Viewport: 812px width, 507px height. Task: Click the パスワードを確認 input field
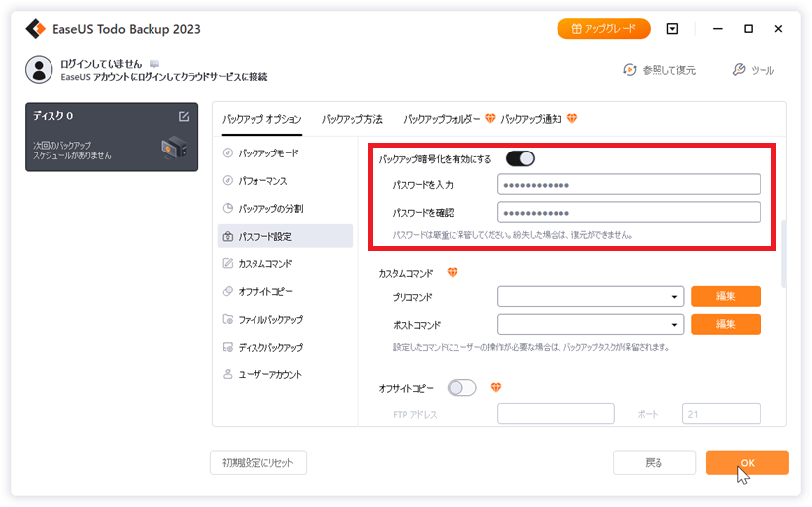(628, 212)
